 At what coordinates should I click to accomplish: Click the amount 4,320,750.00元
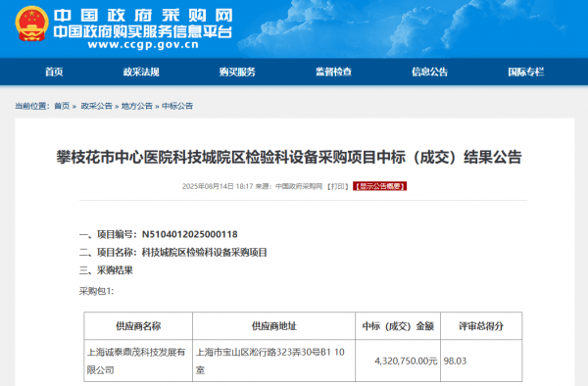[406, 361]
